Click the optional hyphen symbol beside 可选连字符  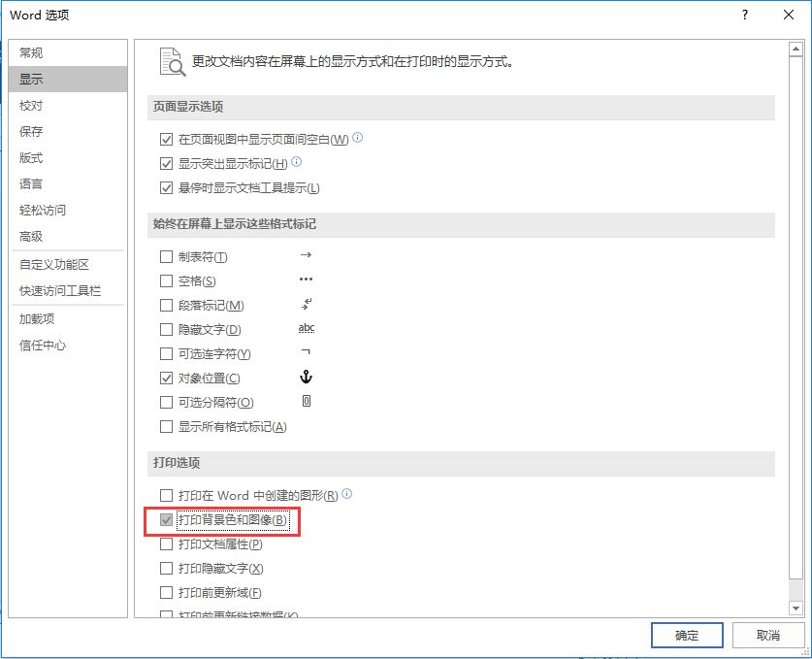click(x=306, y=353)
